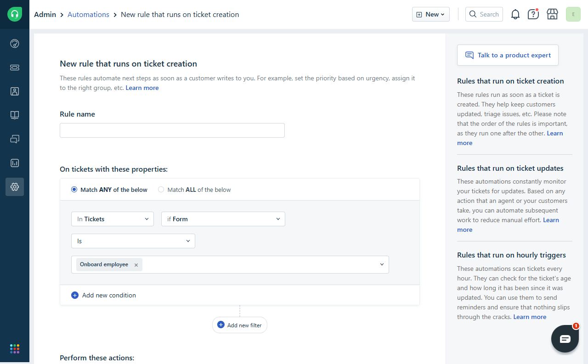Open the In Tickets dropdown
Image resolution: width=588 pixels, height=364 pixels.
click(x=113, y=219)
